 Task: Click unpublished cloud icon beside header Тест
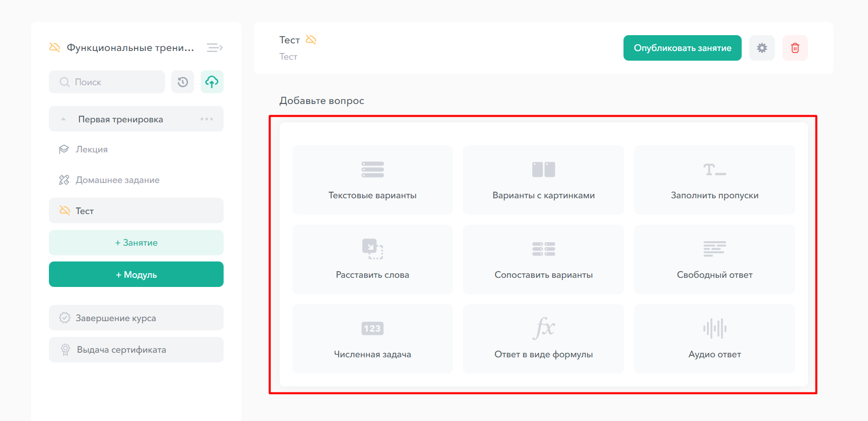point(311,40)
